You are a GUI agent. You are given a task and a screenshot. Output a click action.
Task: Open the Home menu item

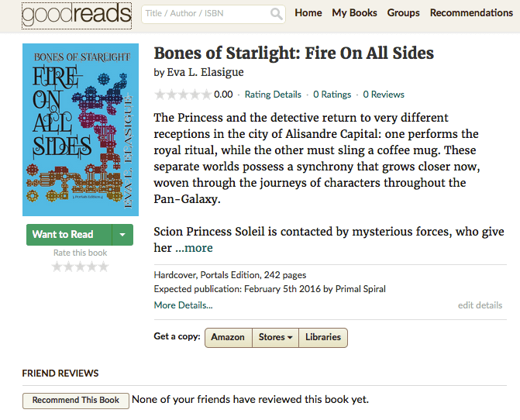click(x=308, y=13)
